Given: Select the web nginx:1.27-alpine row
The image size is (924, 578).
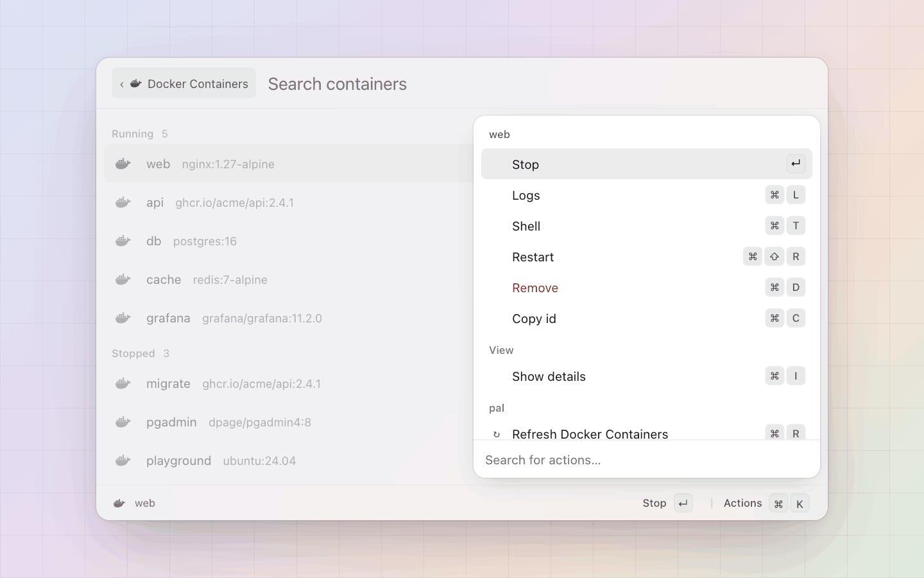Looking at the screenshot, I should [x=289, y=164].
